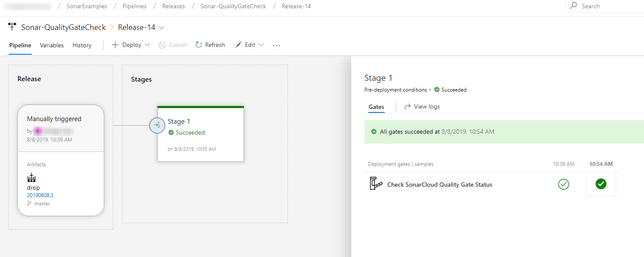Click the Succeeded status icon in panel header

(436, 90)
